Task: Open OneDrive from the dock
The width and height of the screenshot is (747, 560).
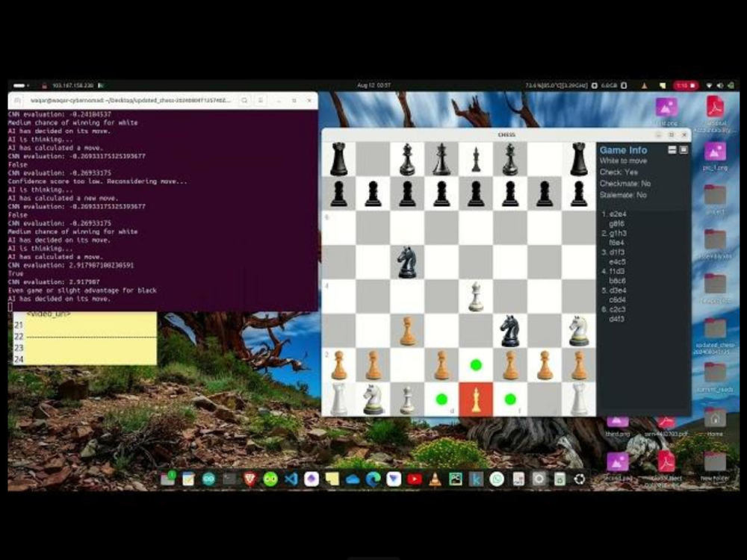Action: [x=353, y=479]
